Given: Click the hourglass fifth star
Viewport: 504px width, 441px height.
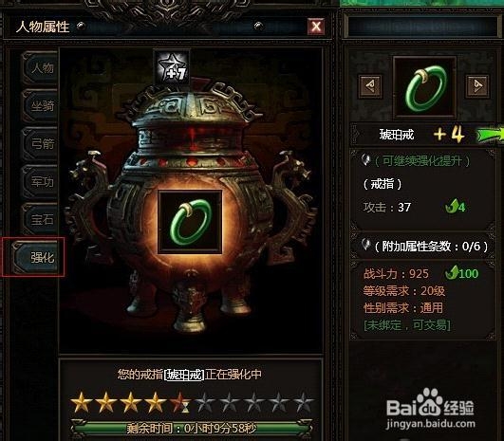Looking at the screenshot, I should coord(180,402).
